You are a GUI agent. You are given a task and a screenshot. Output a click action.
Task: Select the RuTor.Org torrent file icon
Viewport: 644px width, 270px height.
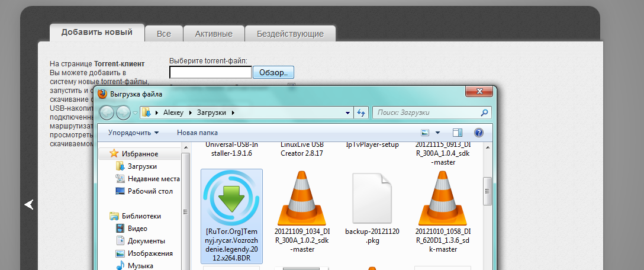pyautogui.click(x=231, y=198)
